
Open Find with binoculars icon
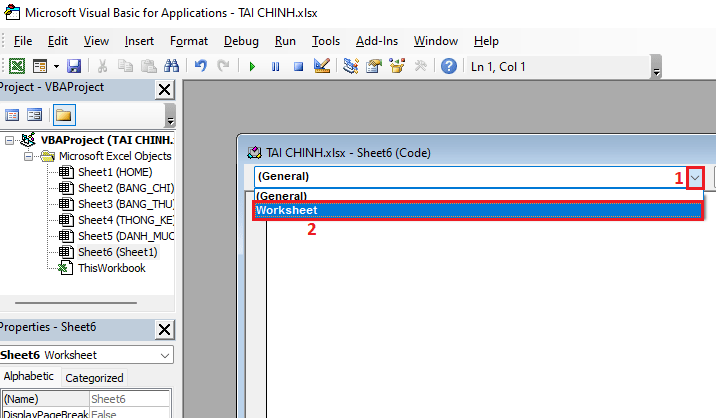(x=171, y=66)
